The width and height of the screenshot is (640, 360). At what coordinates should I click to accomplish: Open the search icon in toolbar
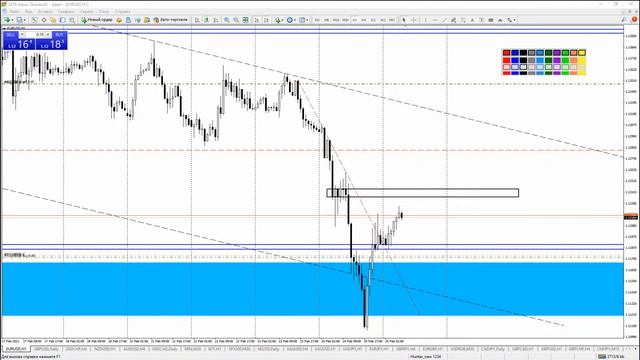(x=624, y=20)
